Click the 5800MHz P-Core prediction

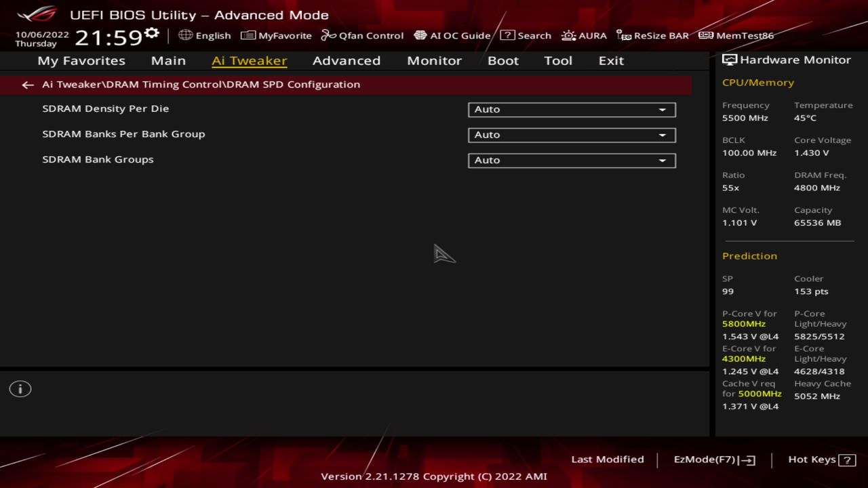pyautogui.click(x=744, y=324)
